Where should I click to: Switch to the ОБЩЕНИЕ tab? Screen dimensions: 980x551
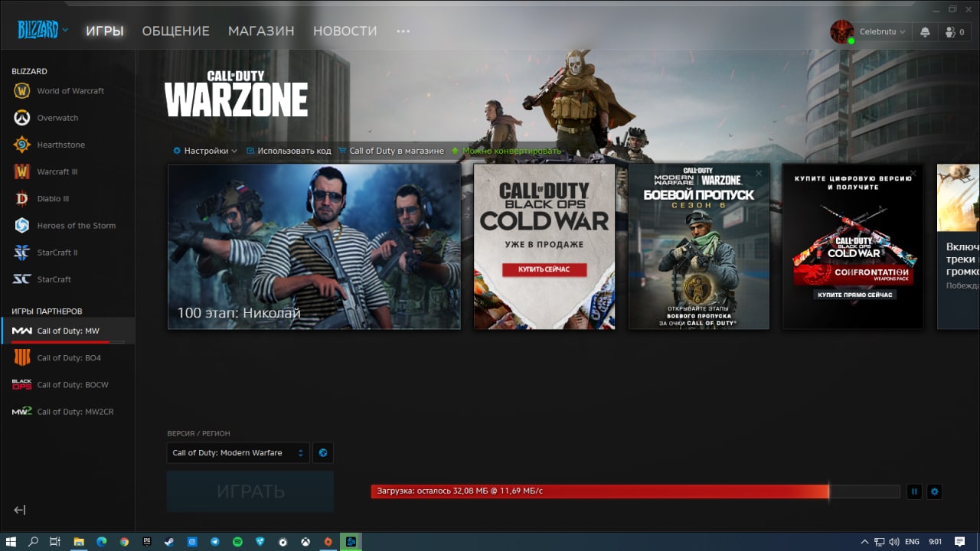coord(176,31)
